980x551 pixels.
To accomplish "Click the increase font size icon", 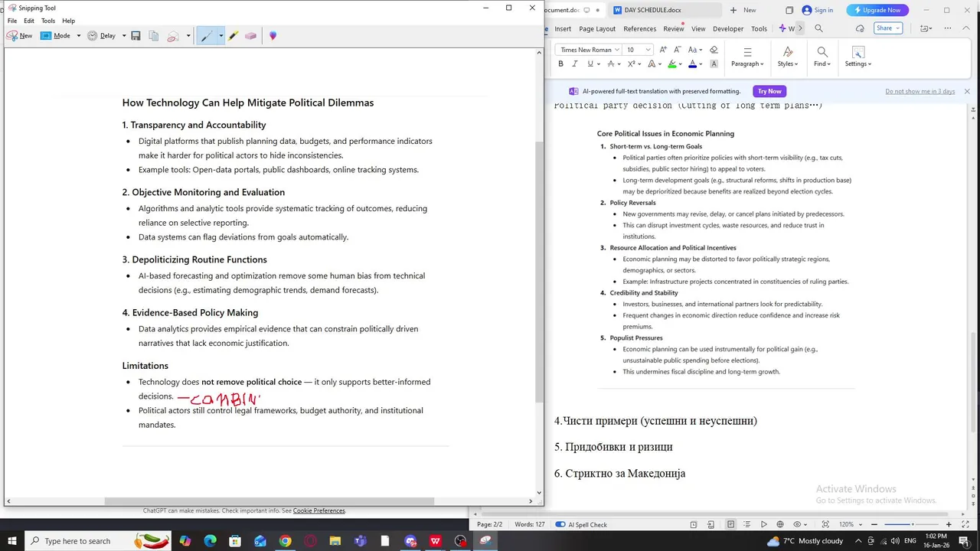I will (x=663, y=50).
